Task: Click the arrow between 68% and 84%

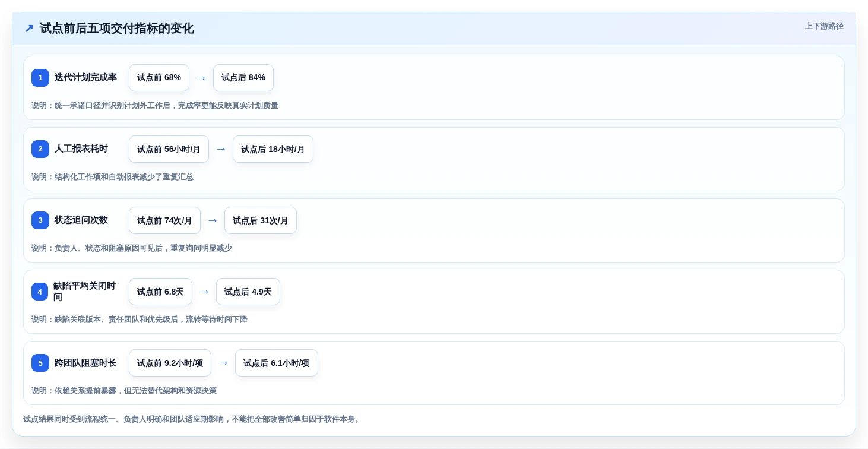Action: coord(201,78)
